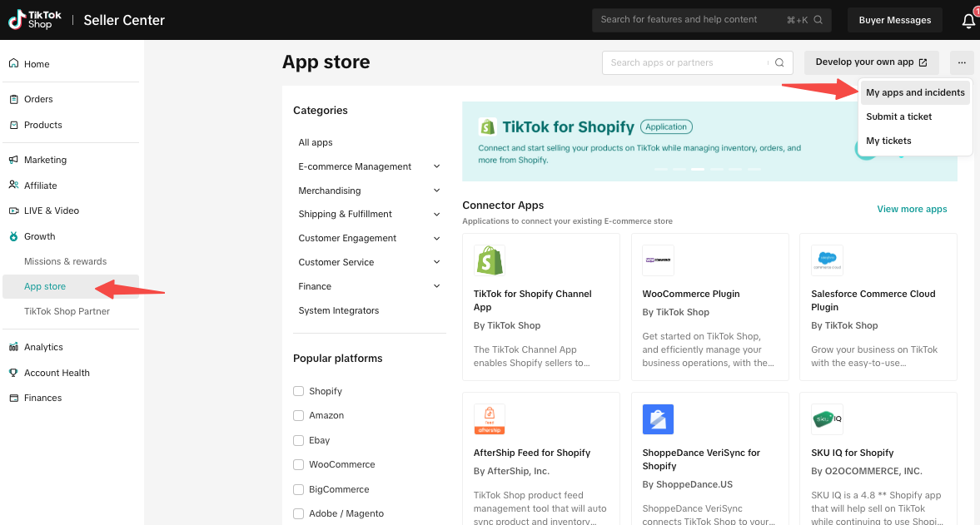Open notifications bell icon
The image size is (980, 525).
click(968, 21)
